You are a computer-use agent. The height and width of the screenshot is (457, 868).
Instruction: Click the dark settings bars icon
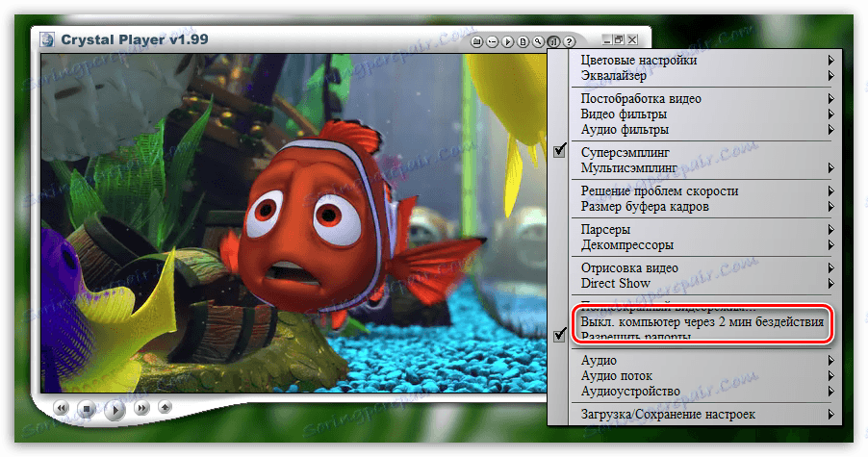(x=553, y=42)
